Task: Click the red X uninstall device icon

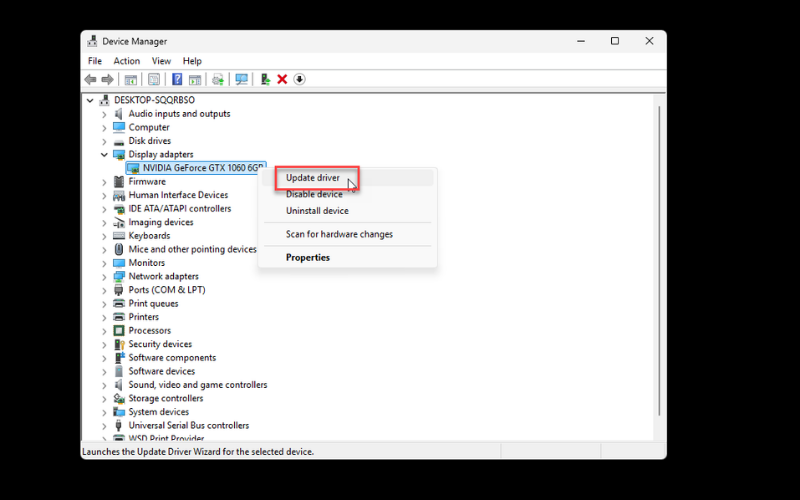Action: click(282, 79)
